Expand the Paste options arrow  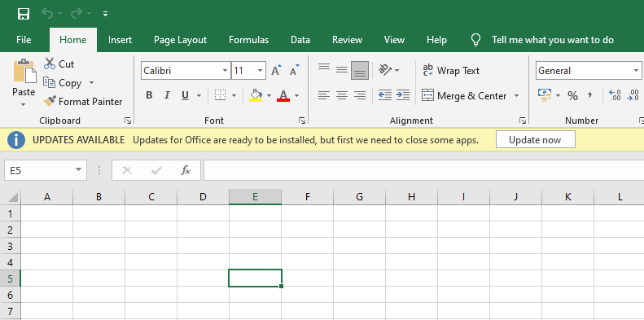tap(24, 104)
